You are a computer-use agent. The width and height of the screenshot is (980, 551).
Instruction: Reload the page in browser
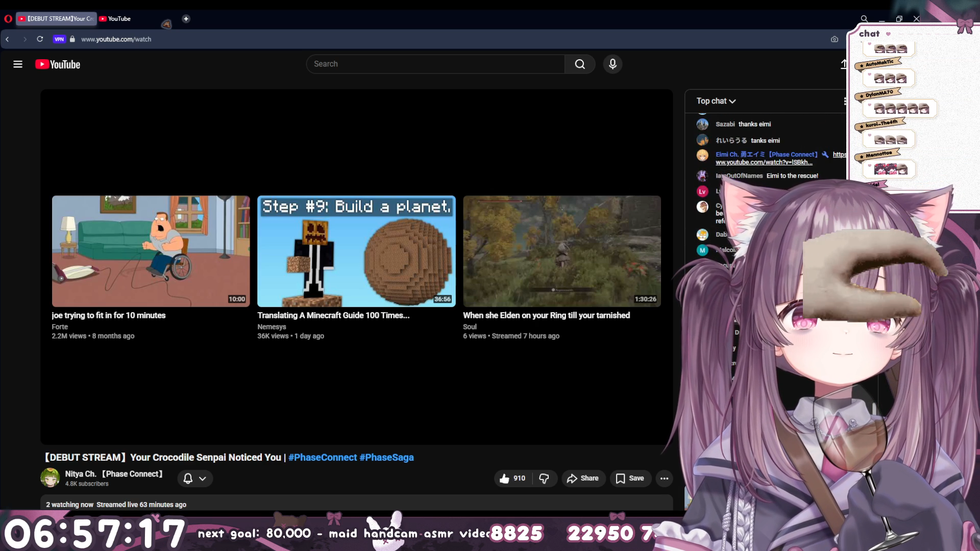(40, 39)
